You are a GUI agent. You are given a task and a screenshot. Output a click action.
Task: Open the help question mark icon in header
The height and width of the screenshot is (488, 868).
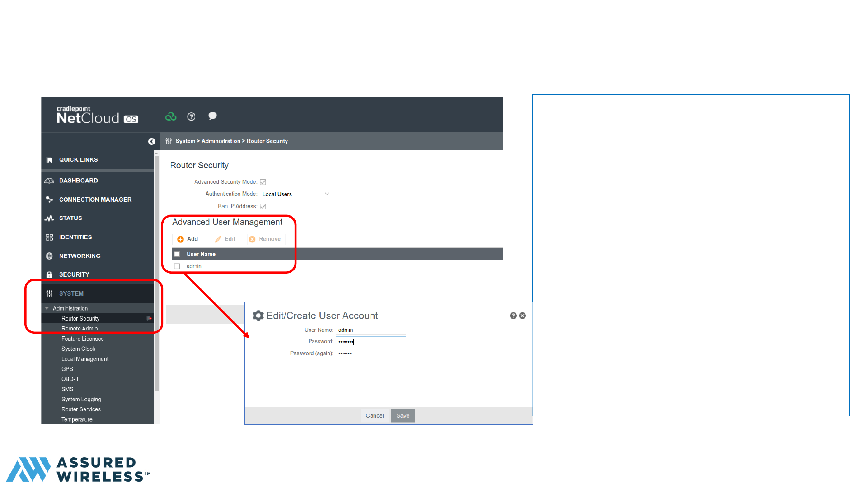tap(191, 116)
